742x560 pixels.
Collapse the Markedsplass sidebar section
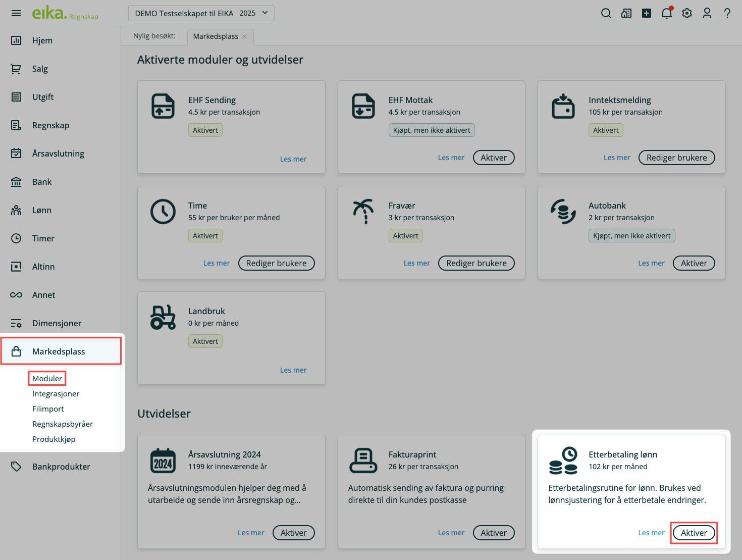click(59, 351)
